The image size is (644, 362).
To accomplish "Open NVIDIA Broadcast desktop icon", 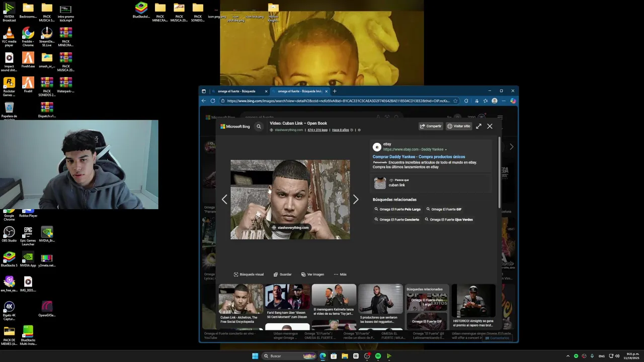I will (x=9, y=12).
